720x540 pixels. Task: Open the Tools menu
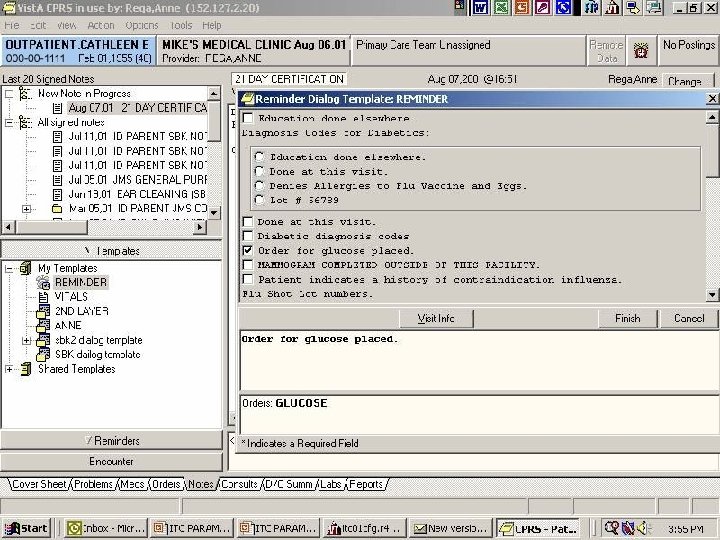pyautogui.click(x=181, y=26)
